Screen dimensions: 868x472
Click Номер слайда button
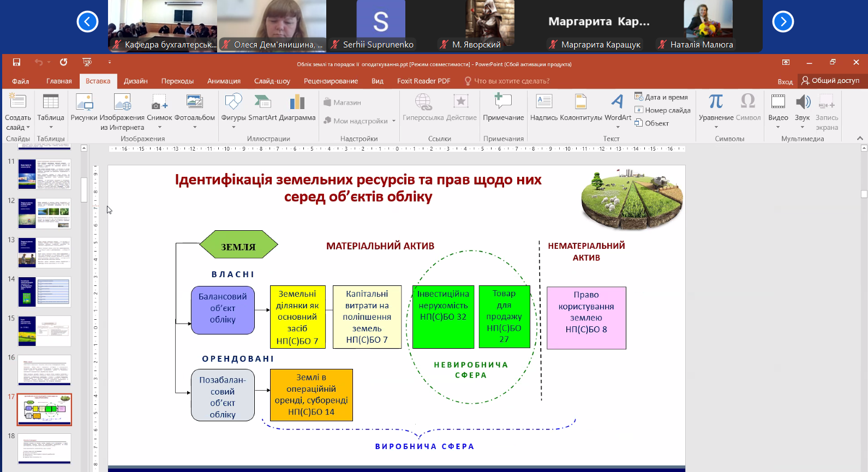662,110
